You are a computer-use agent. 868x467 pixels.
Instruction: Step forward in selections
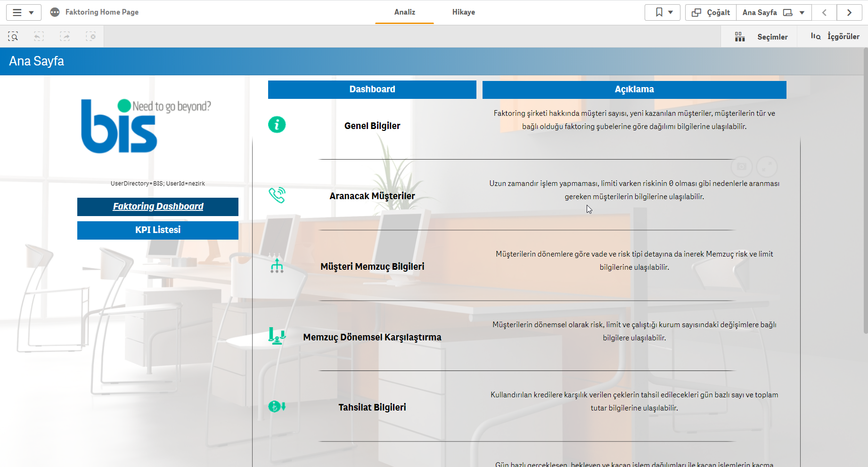tap(65, 37)
